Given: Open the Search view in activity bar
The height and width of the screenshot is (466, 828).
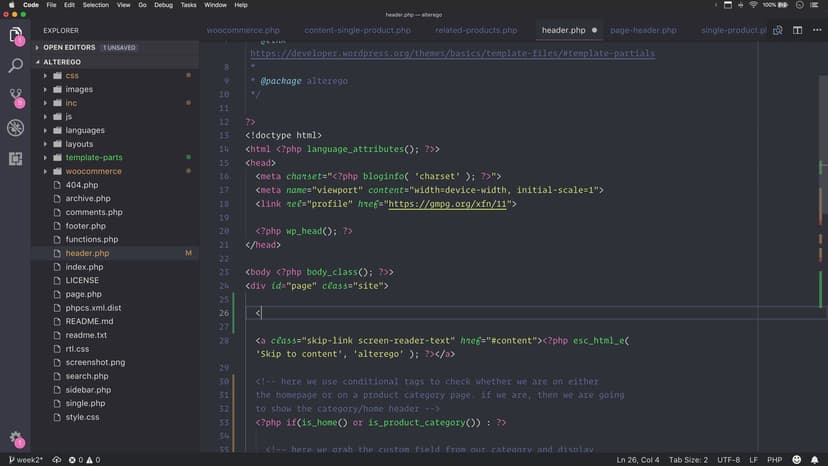Looking at the screenshot, I should pos(16,66).
